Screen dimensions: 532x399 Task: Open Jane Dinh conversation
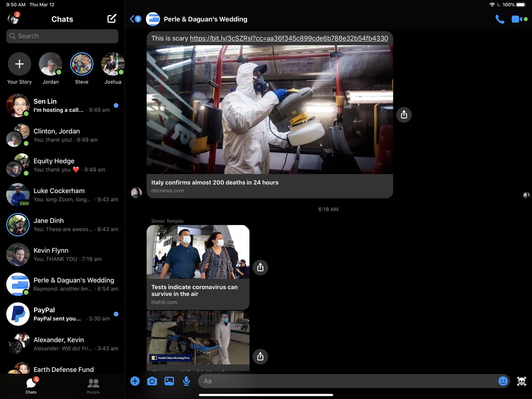pyautogui.click(x=62, y=224)
